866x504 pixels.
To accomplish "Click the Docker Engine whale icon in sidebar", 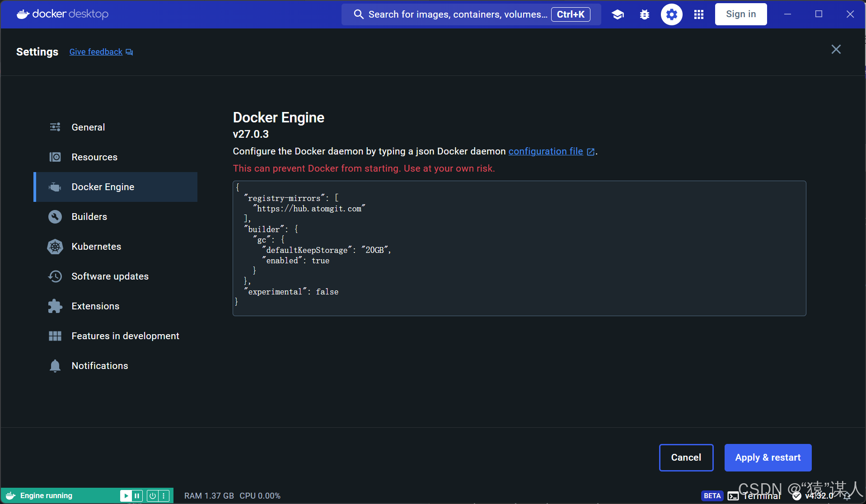I will 55,187.
